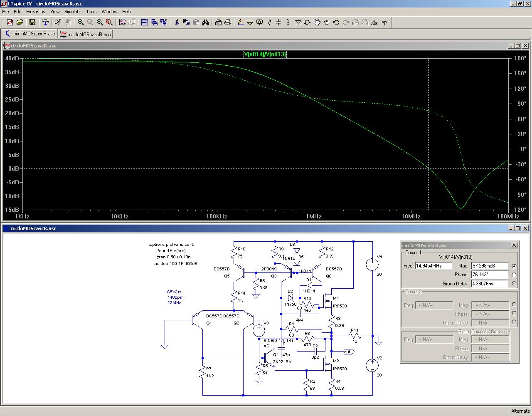
Task: Click the Cut scissors icon
Action: click(x=177, y=22)
